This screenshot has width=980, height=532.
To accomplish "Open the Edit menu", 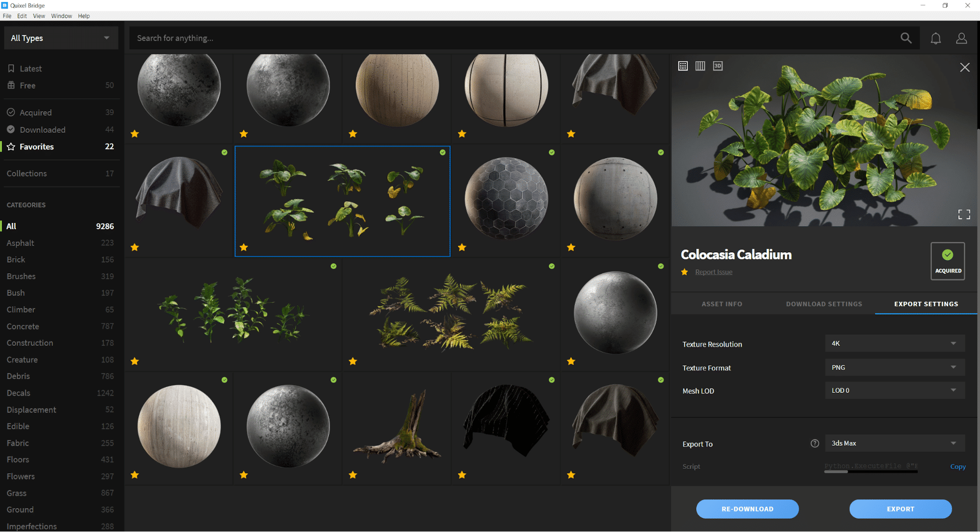I will [x=22, y=16].
